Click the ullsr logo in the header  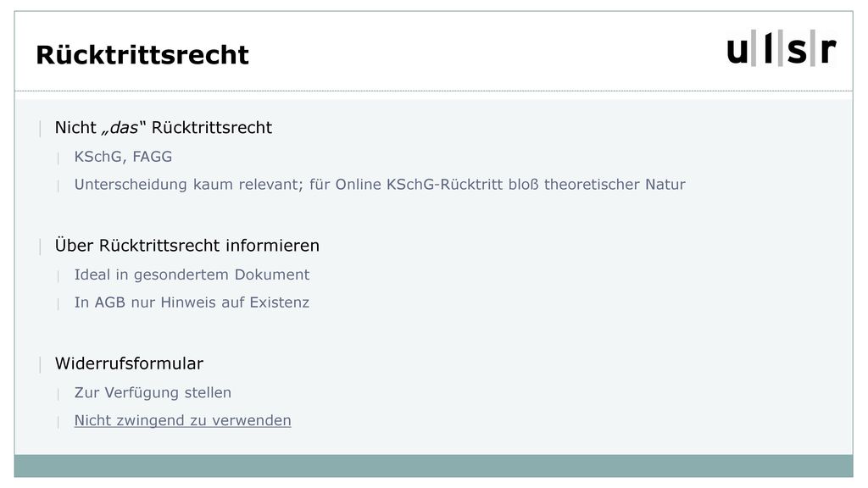(x=781, y=48)
